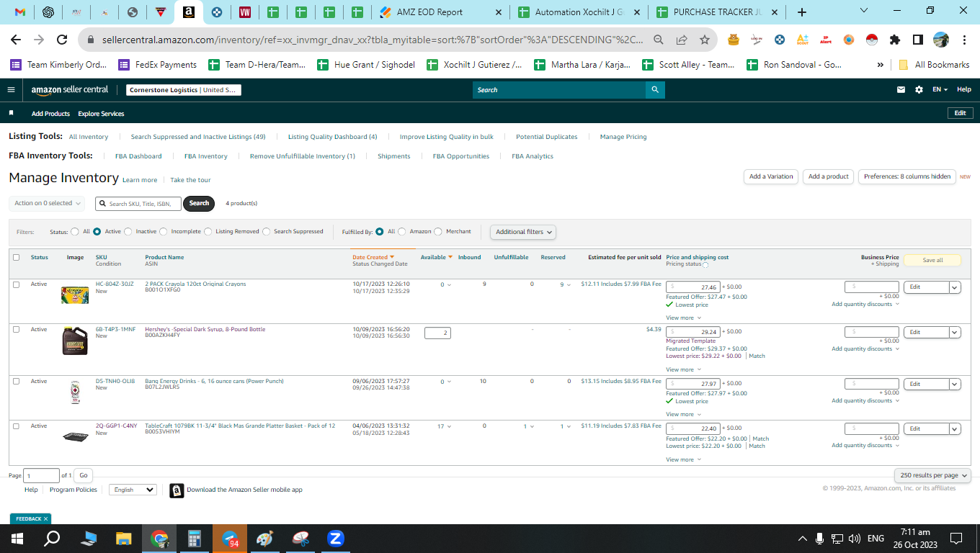Click the Add a Variation button
The image size is (980, 553).
(x=771, y=176)
